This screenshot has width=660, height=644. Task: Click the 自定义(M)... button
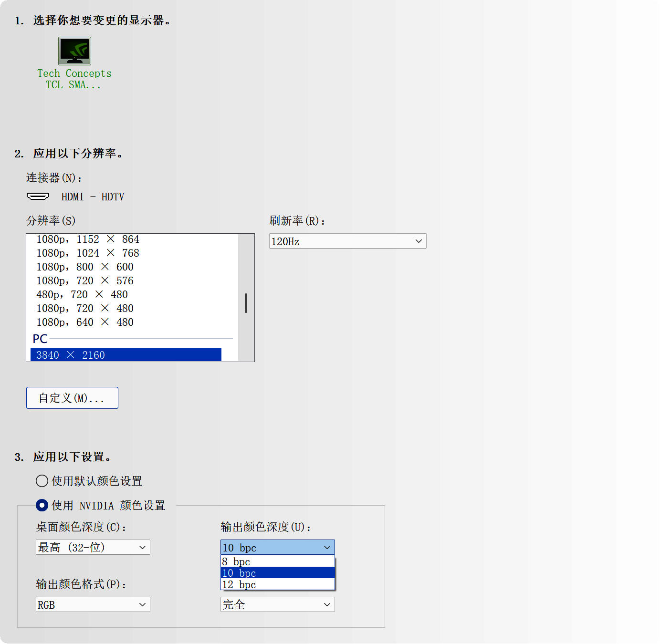(72, 397)
